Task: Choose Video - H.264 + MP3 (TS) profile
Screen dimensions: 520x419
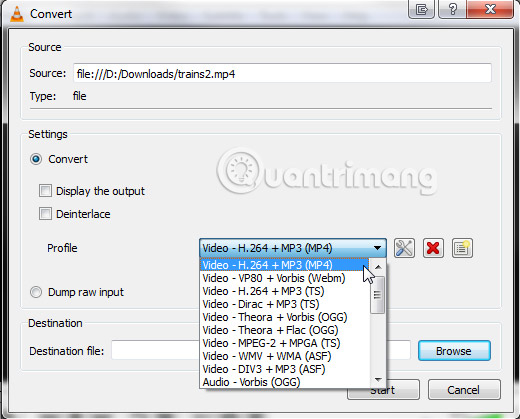Action: 284,291
